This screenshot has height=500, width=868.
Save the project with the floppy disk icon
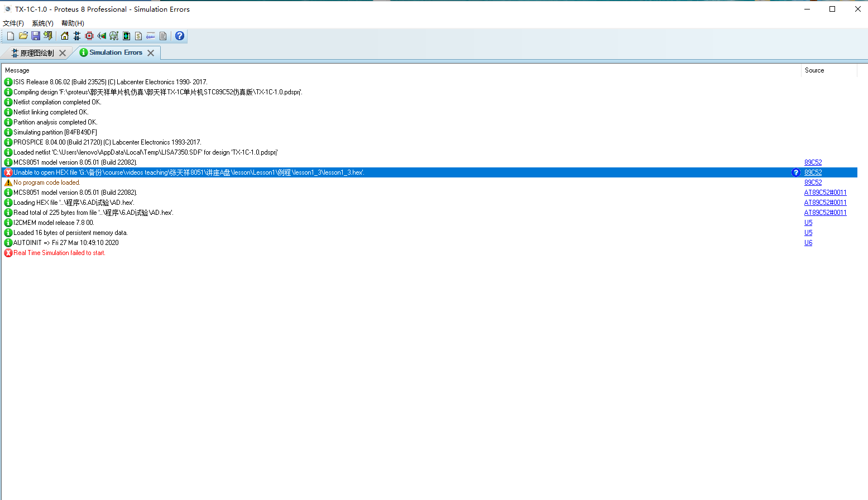coord(36,36)
